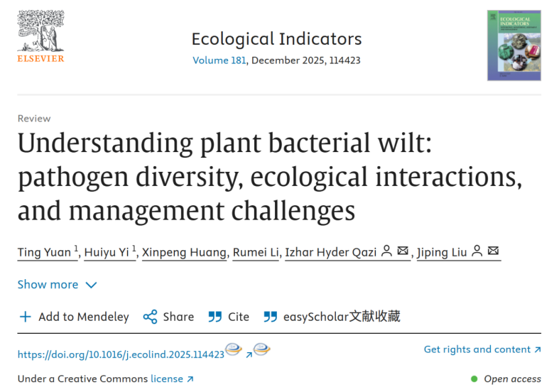This screenshot has width=549, height=392.
Task: Click the person icon beside Jiping Liu
Action: click(477, 251)
